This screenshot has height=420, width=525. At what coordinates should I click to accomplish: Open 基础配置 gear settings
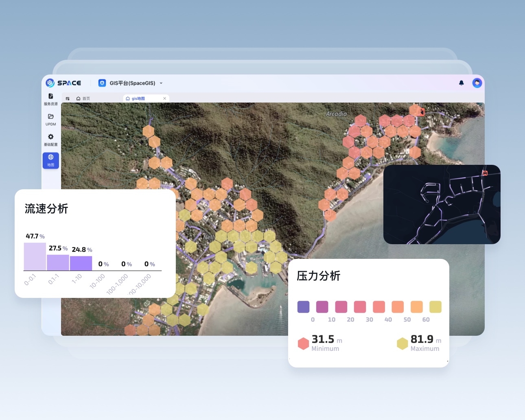coord(50,140)
